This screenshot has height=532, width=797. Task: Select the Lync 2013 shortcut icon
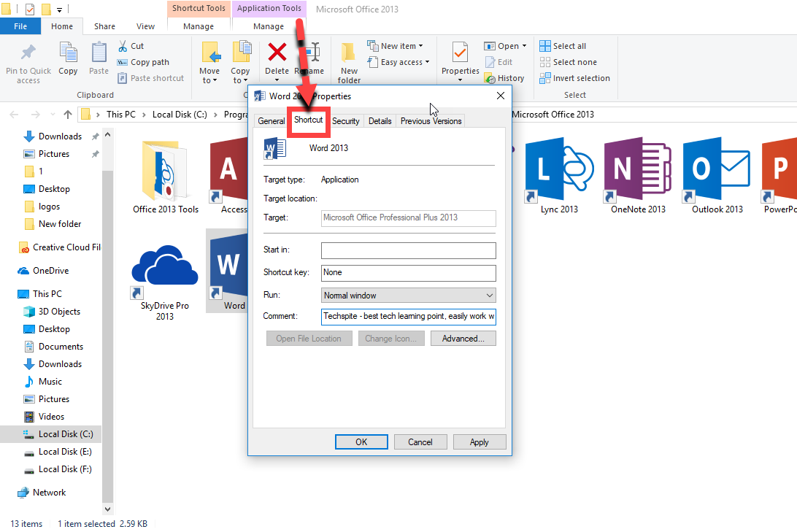(558, 169)
